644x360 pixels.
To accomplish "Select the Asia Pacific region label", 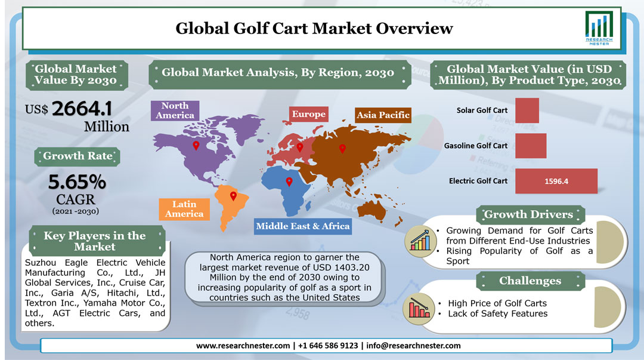I will pyautogui.click(x=383, y=115).
